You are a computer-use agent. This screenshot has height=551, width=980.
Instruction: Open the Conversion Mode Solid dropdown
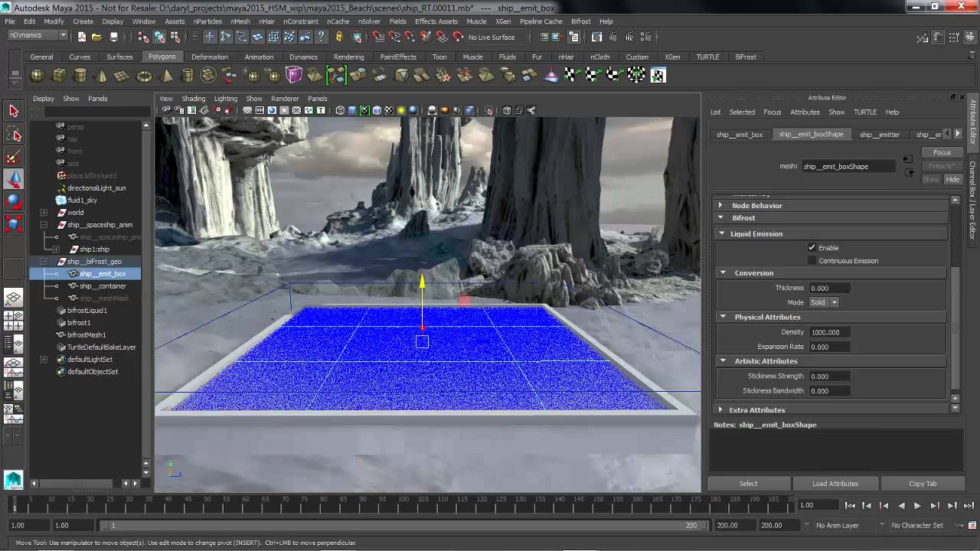click(824, 302)
